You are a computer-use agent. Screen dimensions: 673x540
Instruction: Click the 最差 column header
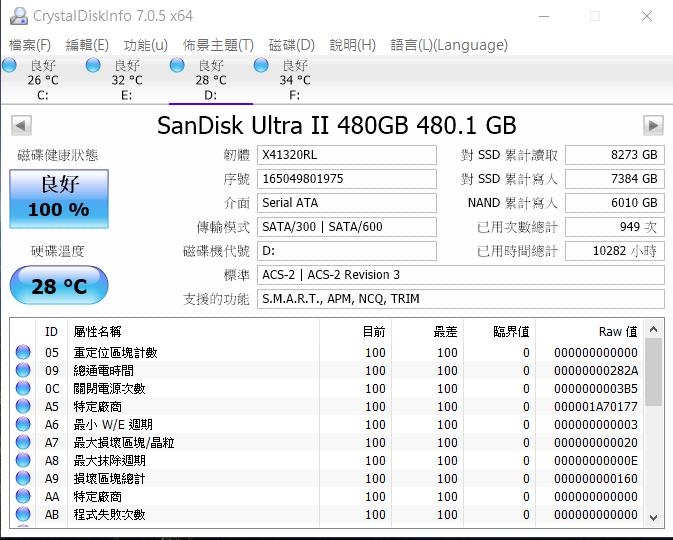point(427,331)
